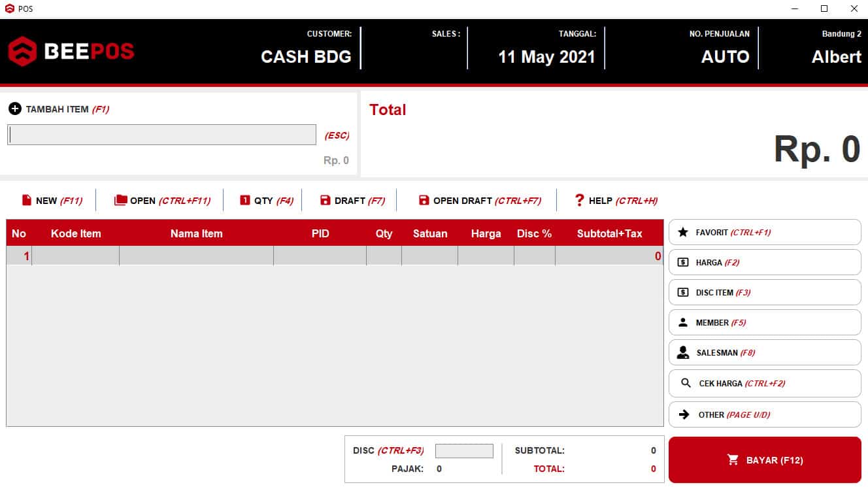Screen dimensions: 868x487
Task: Click the Satuan column header
Action: coord(430,233)
